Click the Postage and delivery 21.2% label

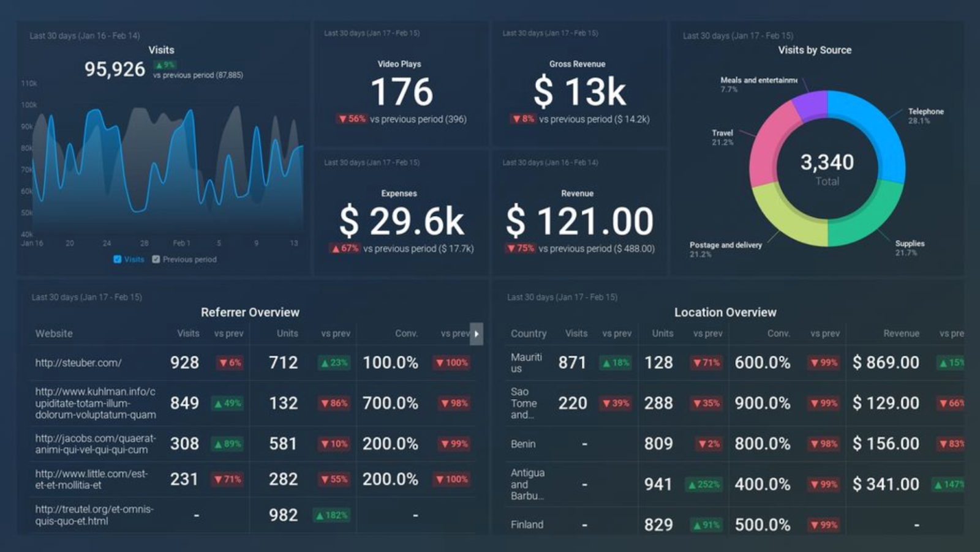click(x=726, y=249)
